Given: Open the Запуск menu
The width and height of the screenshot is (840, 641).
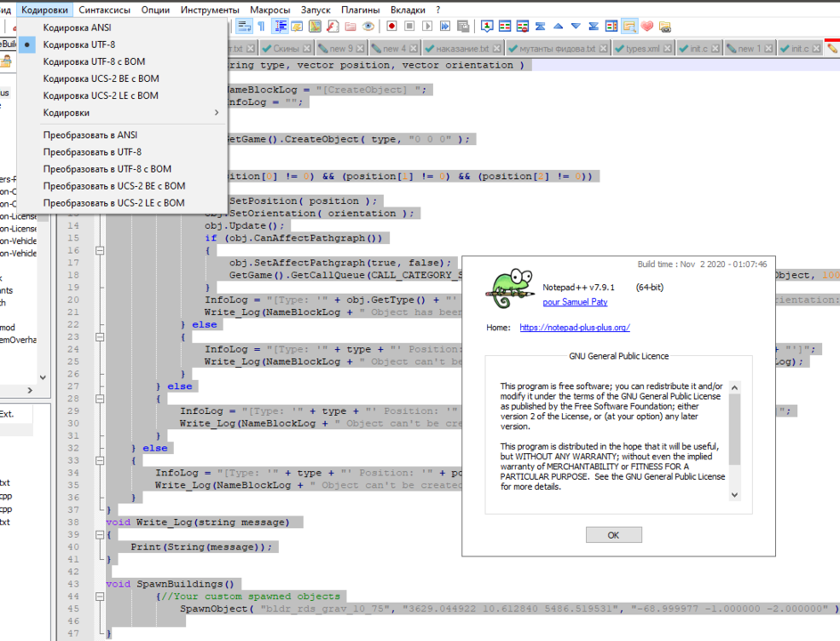Looking at the screenshot, I should click(x=315, y=10).
